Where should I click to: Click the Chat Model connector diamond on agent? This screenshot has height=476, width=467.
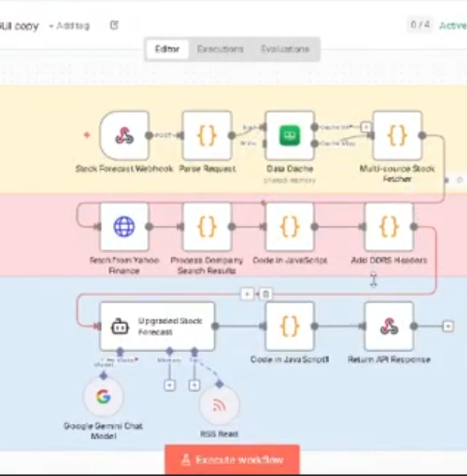(120, 351)
